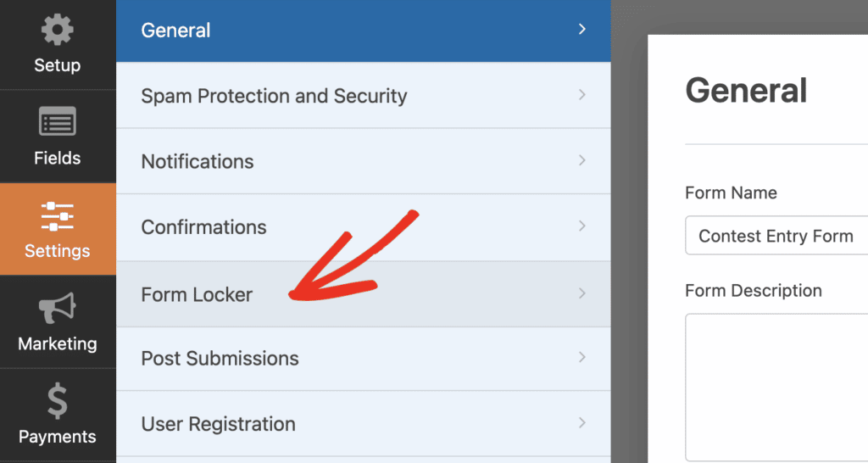Open the Fields list icon
Viewport: 868px width, 463px height.
pos(57,124)
